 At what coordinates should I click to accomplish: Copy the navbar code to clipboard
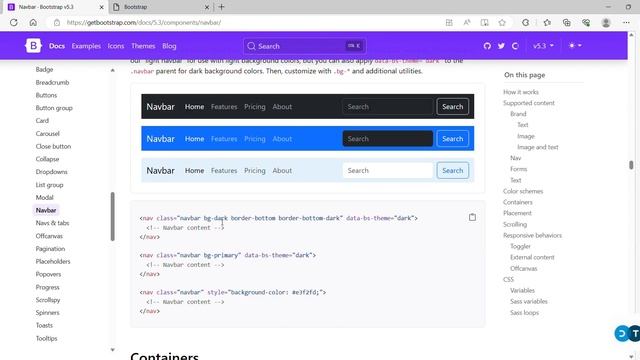(472, 217)
